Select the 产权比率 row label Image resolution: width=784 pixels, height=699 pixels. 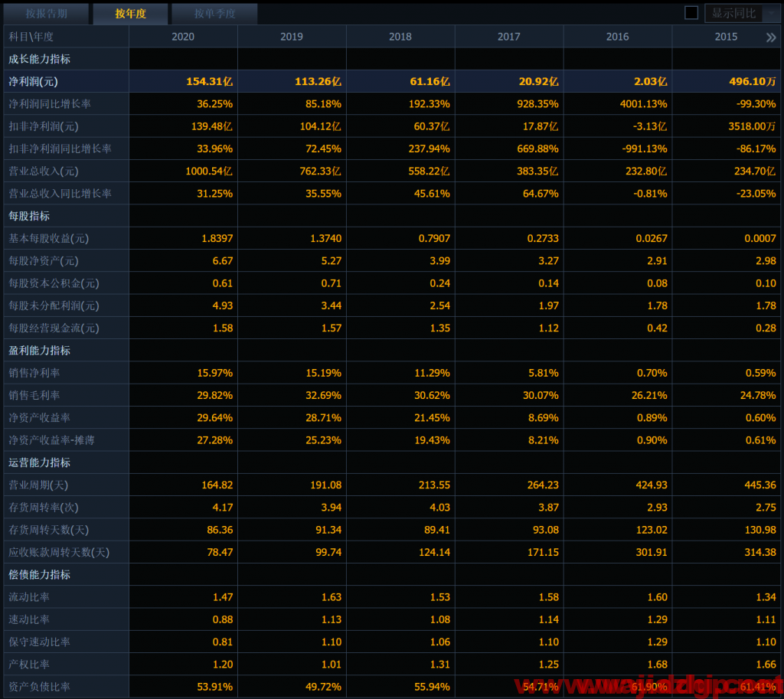(x=66, y=665)
